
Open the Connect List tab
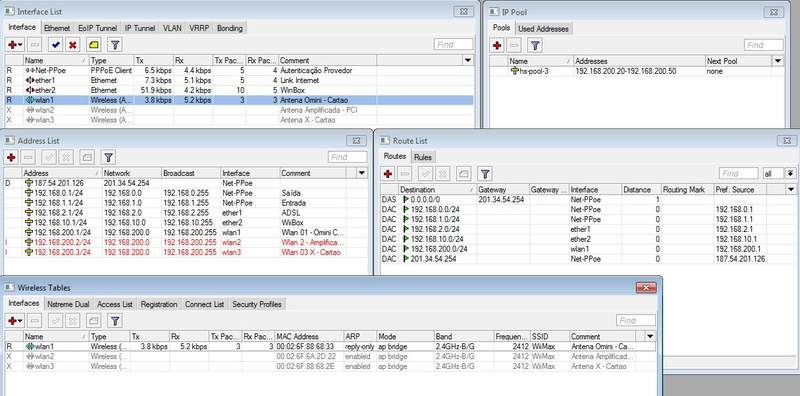pyautogui.click(x=205, y=304)
